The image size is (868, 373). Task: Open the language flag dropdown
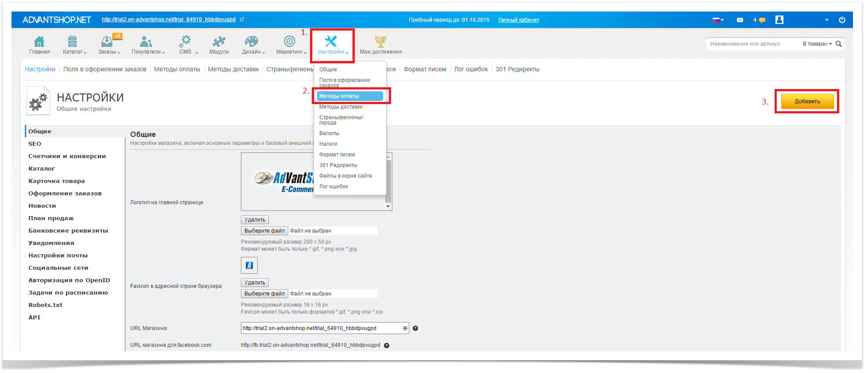(x=717, y=20)
